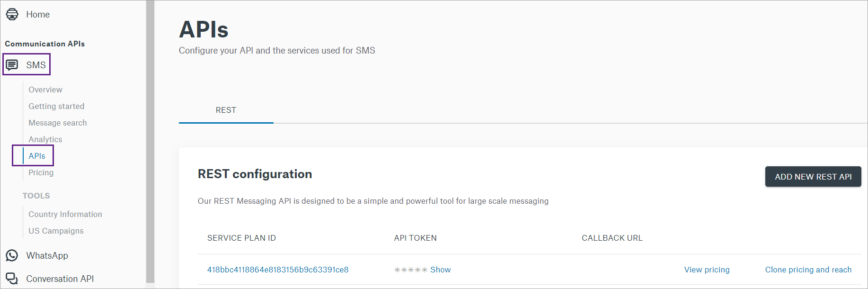Open the Overview page under SMS
The image size is (868, 289).
pyautogui.click(x=45, y=90)
